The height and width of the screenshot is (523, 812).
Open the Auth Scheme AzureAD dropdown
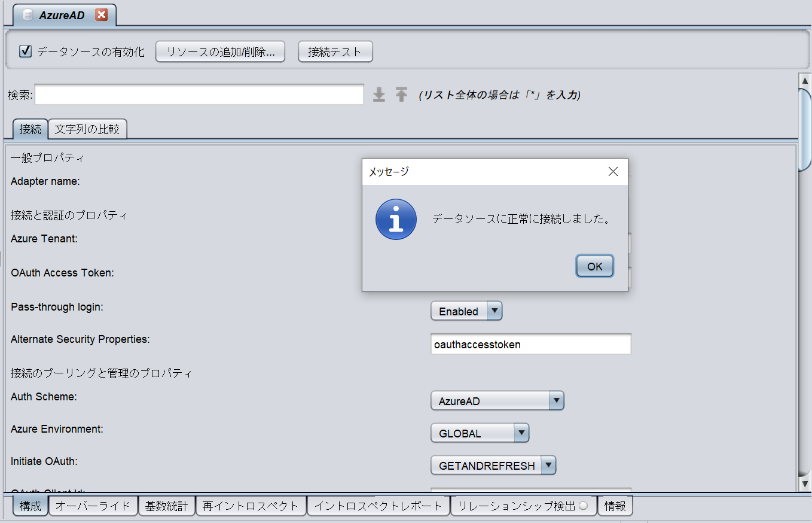tap(497, 401)
